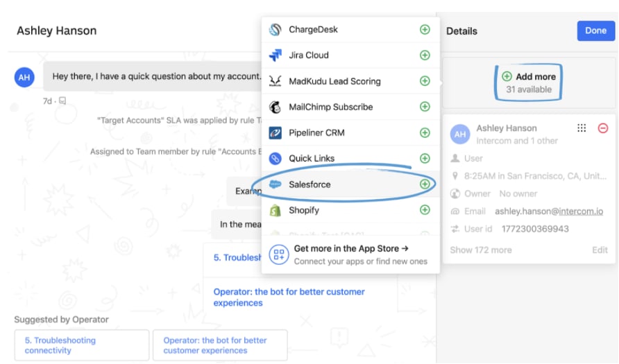Select MadKudu Lead Scoring from the list

pos(350,81)
